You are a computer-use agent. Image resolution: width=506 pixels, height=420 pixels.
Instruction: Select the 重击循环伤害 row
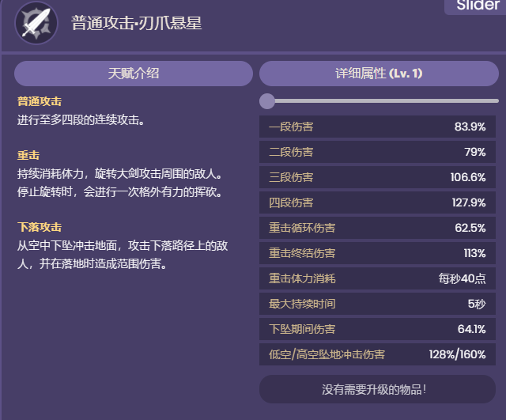377,229
